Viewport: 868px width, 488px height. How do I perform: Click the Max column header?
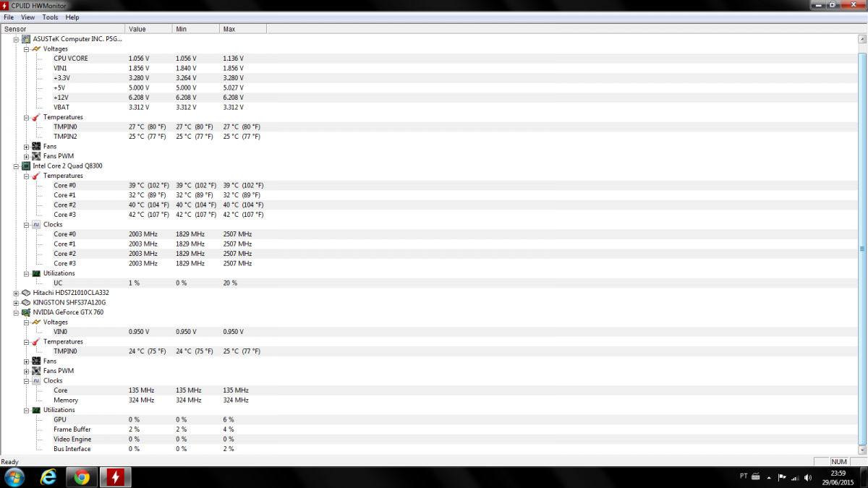pos(243,29)
